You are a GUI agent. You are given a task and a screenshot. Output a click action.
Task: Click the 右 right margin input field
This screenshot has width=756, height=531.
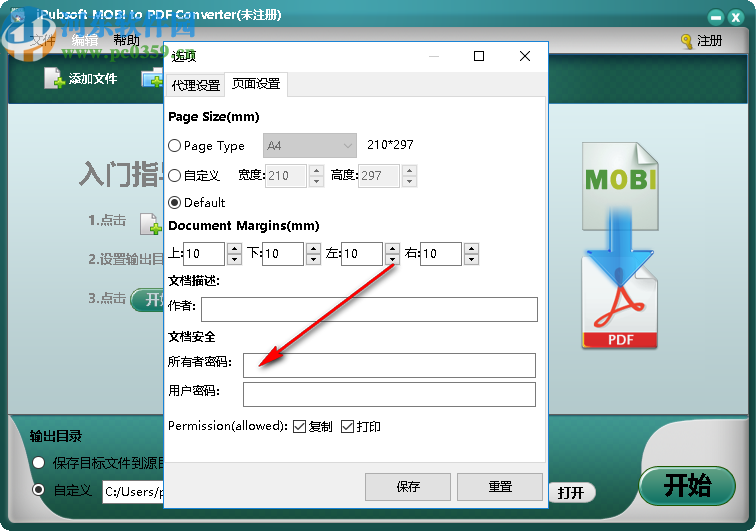[441, 254]
